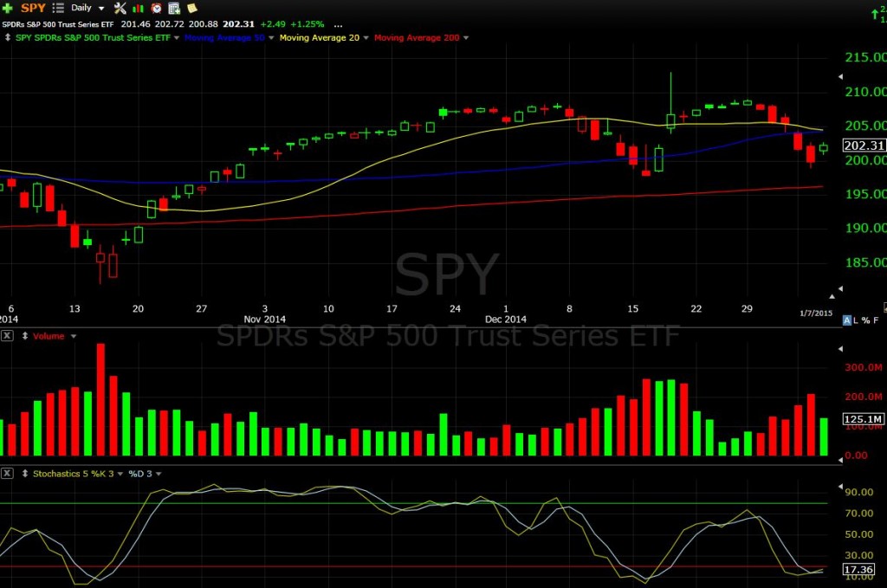Open the symbol list icon beside SPY
Viewport: 887px width, 588px height.
coord(58,8)
